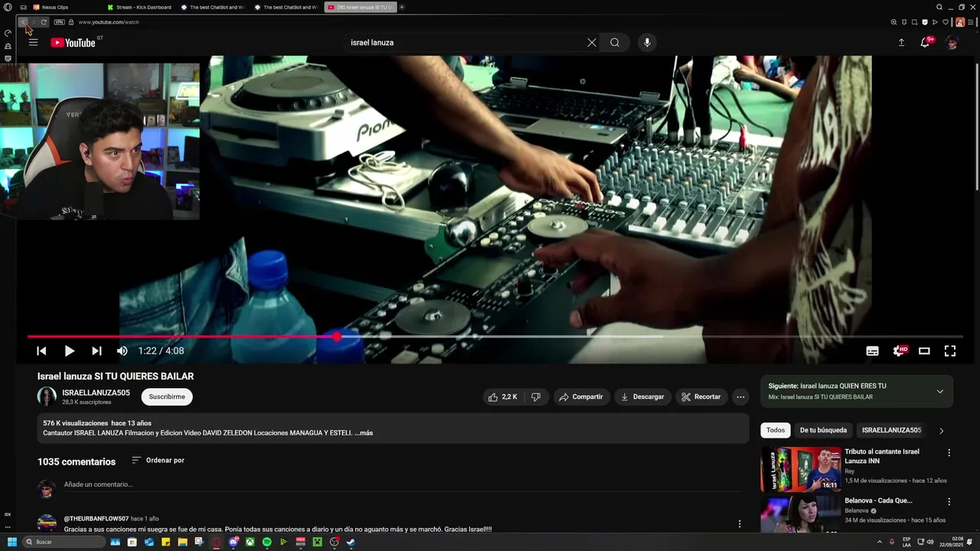Open the YouTube hamburger guide menu
980x551 pixels.
(x=33, y=43)
